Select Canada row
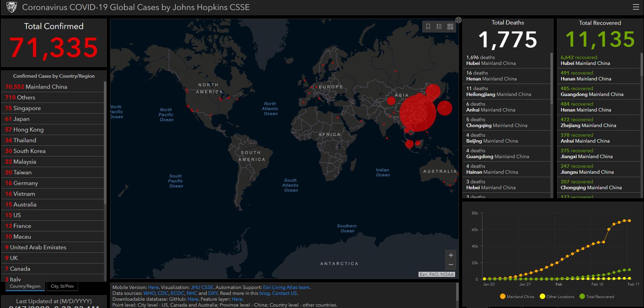The image size is (644, 308). click(x=52, y=269)
